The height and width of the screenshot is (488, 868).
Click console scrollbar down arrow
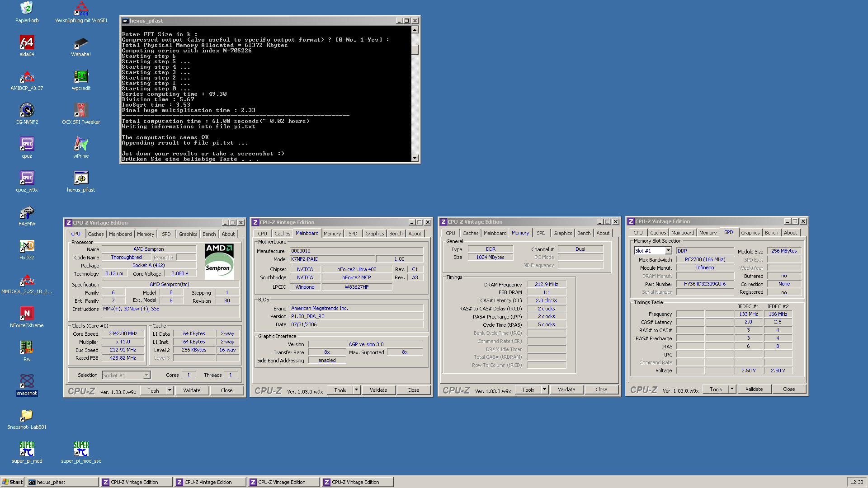415,158
